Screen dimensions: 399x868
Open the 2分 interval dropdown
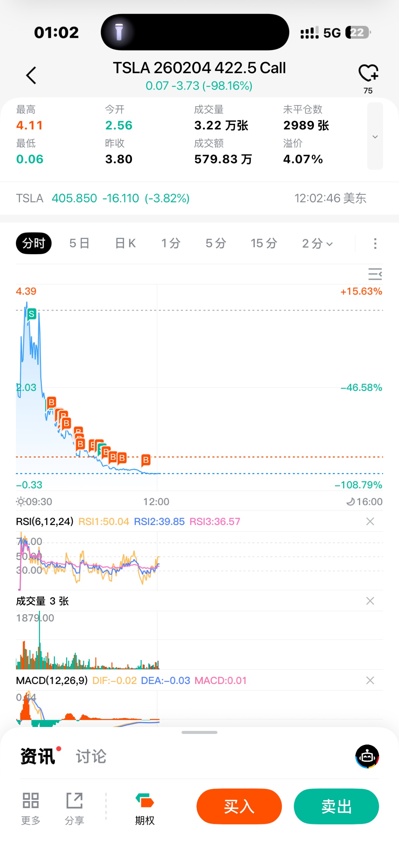tap(317, 243)
